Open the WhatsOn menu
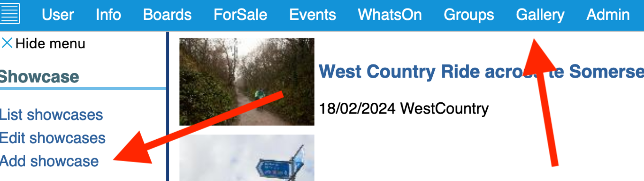This screenshot has height=181, width=644. pyautogui.click(x=390, y=15)
